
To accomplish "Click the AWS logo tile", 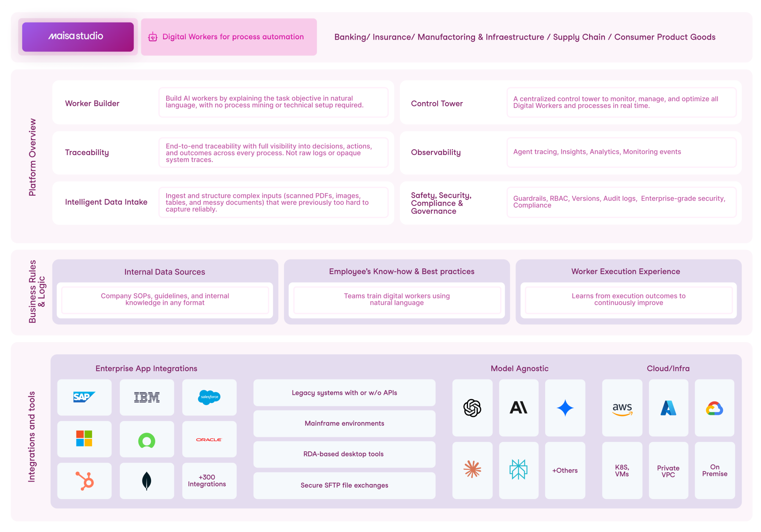I will pos(622,408).
